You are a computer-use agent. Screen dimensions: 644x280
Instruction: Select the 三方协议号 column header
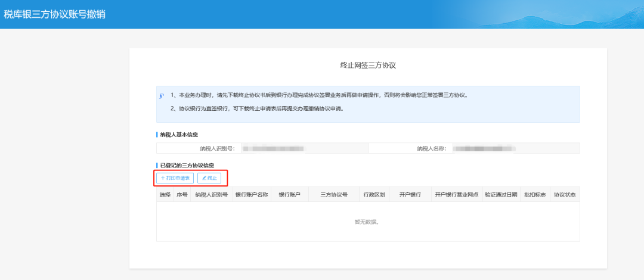coord(333,195)
